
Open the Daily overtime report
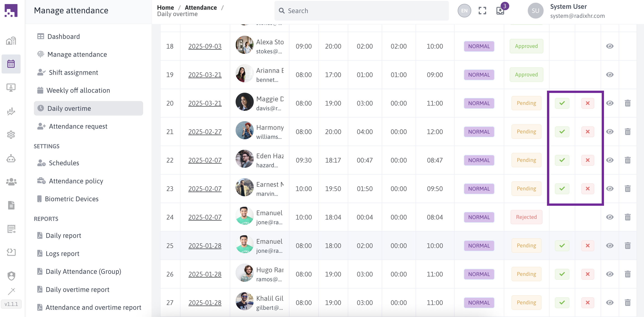77,289
